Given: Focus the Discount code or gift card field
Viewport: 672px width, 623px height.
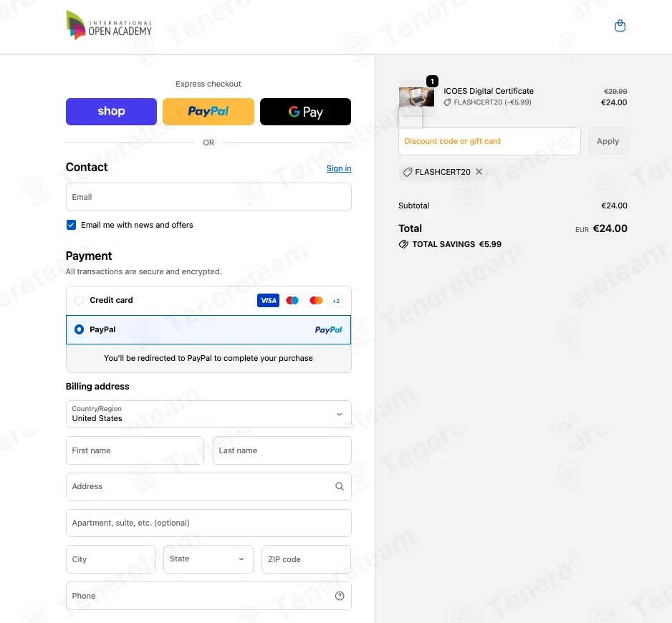Looking at the screenshot, I should point(489,141).
